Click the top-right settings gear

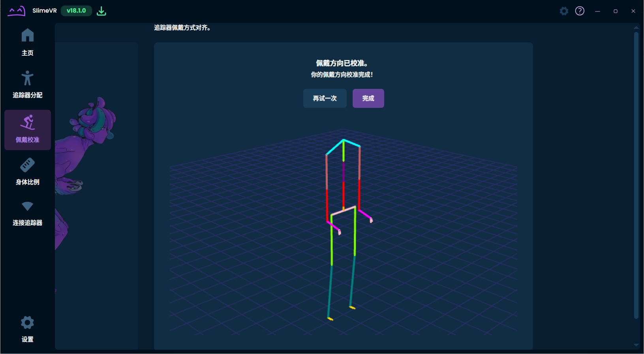point(564,11)
